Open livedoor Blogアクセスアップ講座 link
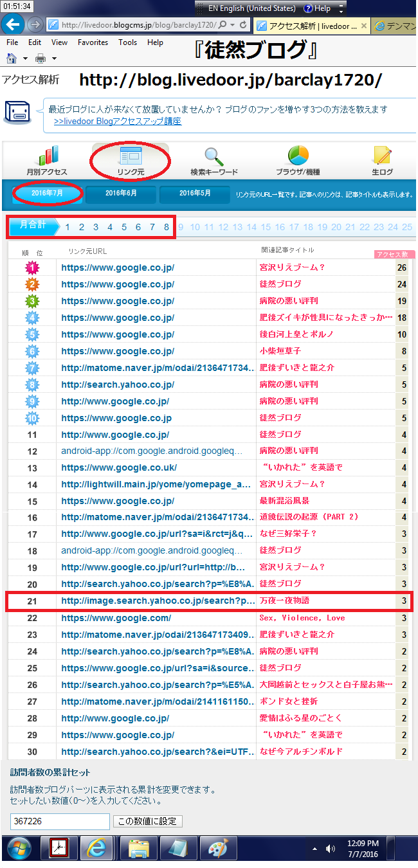This screenshot has width=418, height=868. coord(118,121)
